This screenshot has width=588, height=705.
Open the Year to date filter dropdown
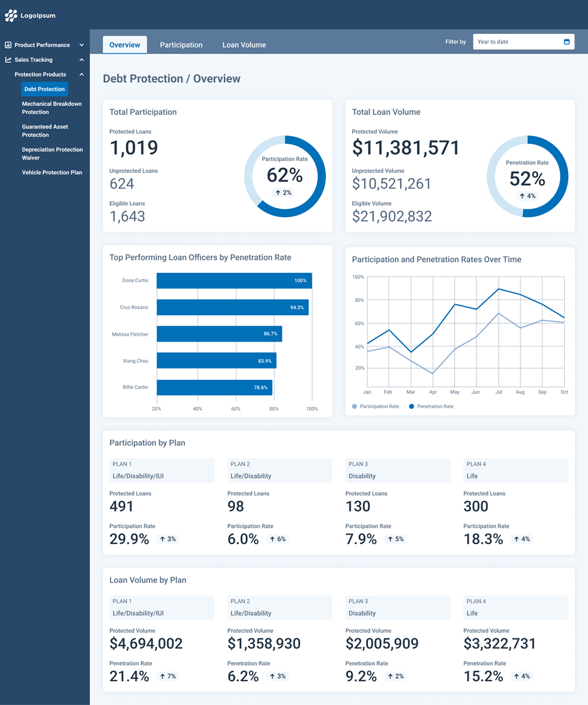click(518, 42)
